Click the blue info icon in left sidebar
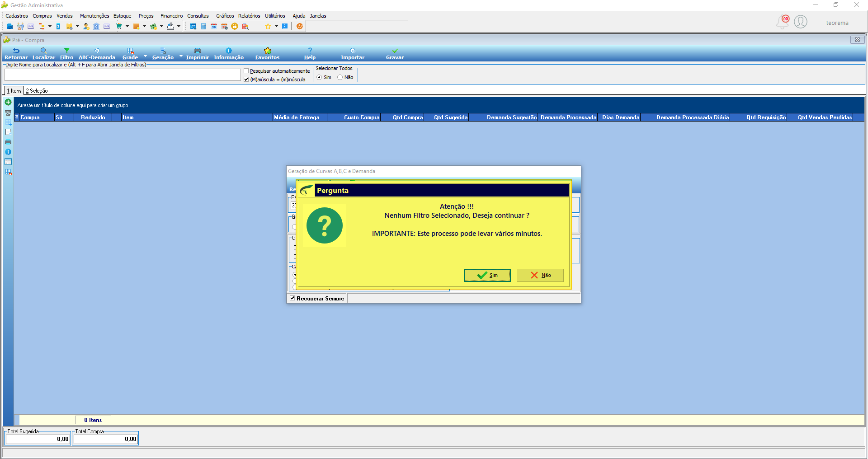Screen dimensions: 868x459 click(8, 152)
